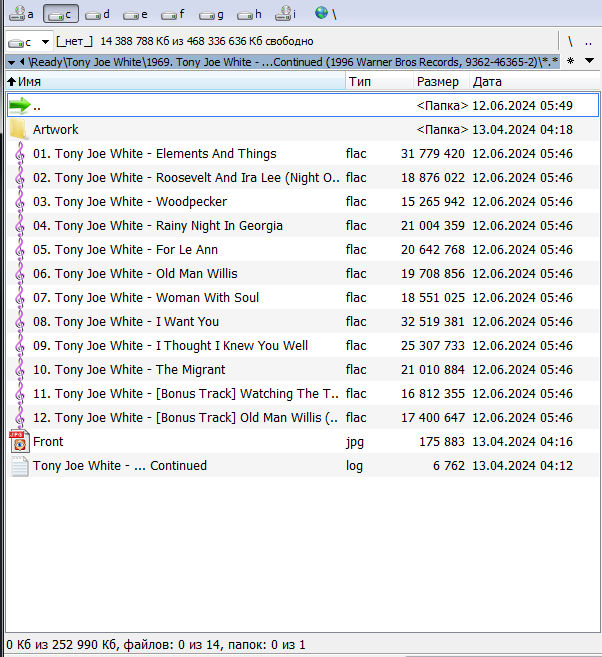Image resolution: width=602 pixels, height=657 pixels.
Task: Click the Artwork folder name
Action: point(56,129)
